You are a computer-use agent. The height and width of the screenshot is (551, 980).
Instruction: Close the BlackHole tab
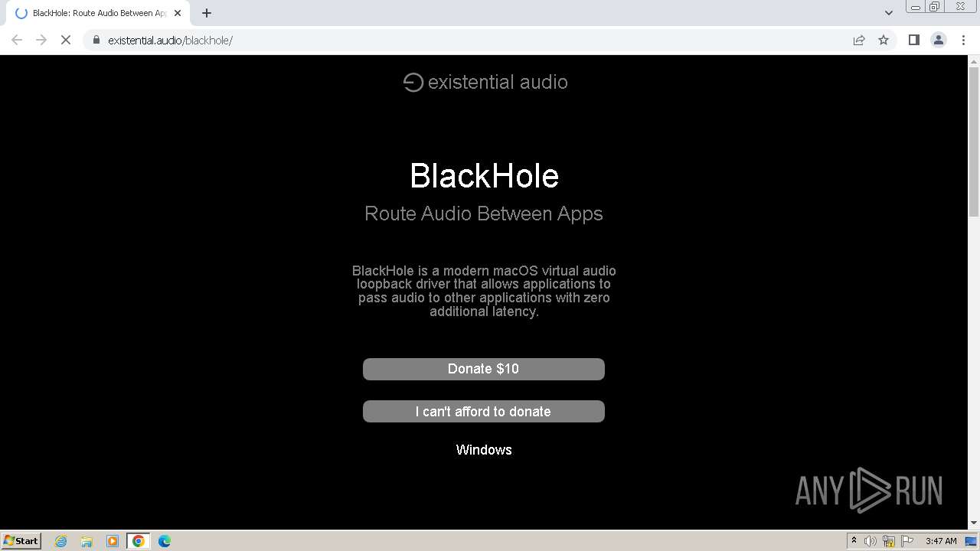click(178, 13)
